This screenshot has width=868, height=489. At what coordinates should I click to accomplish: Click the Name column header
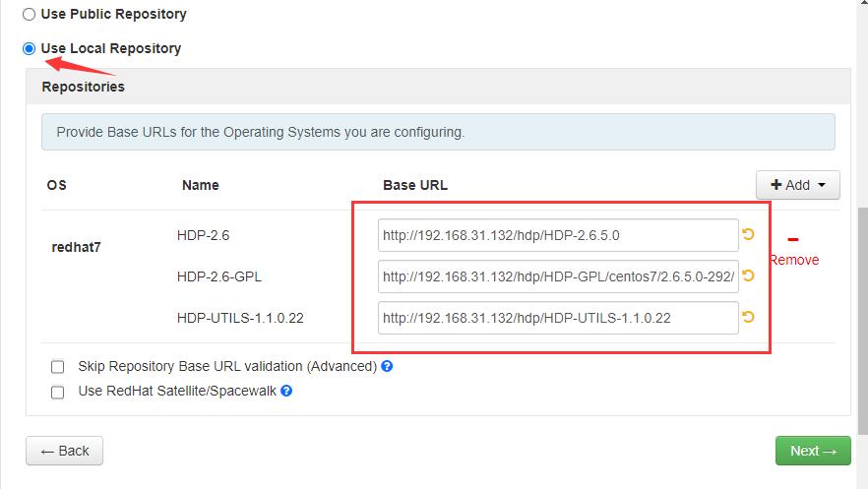tap(201, 185)
